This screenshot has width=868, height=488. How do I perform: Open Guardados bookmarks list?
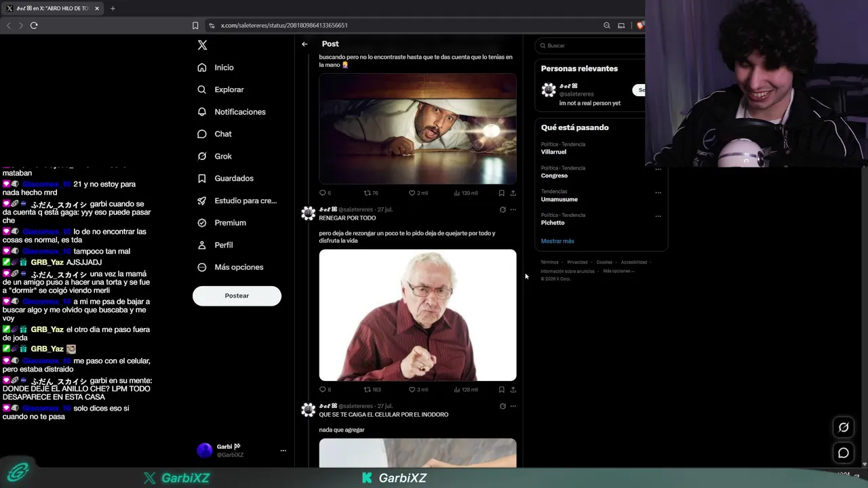225,178
